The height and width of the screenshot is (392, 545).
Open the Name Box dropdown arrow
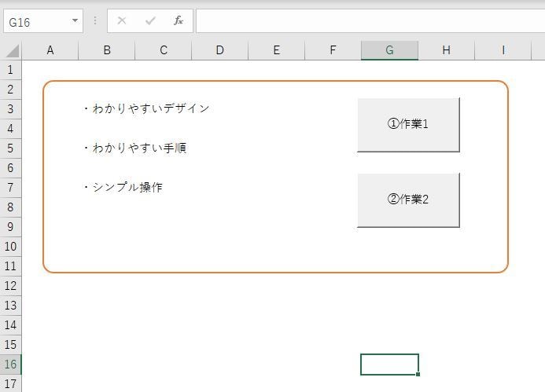[75, 21]
